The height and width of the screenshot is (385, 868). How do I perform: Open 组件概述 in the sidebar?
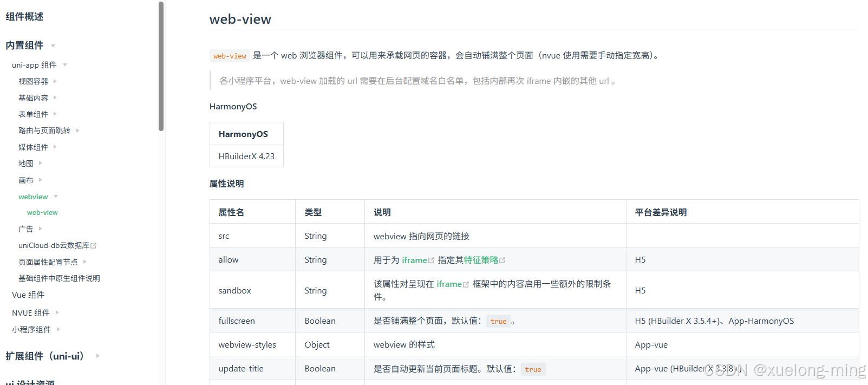point(24,17)
